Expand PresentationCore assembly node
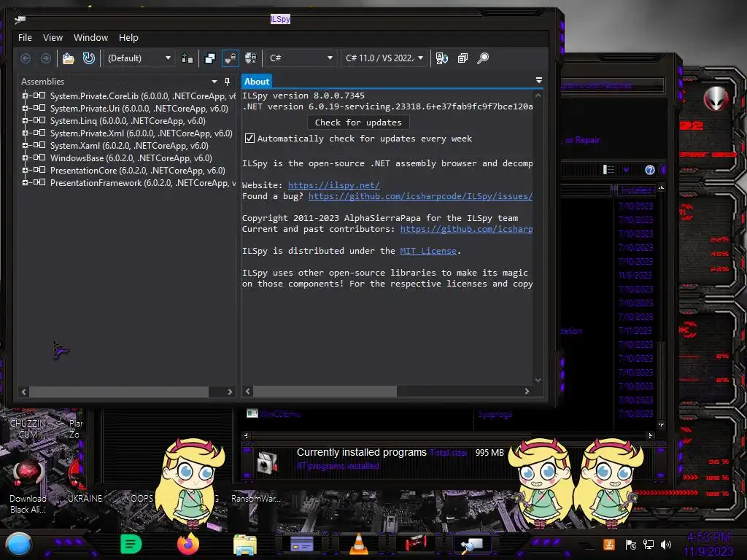This screenshot has height=560, width=747. (x=25, y=170)
